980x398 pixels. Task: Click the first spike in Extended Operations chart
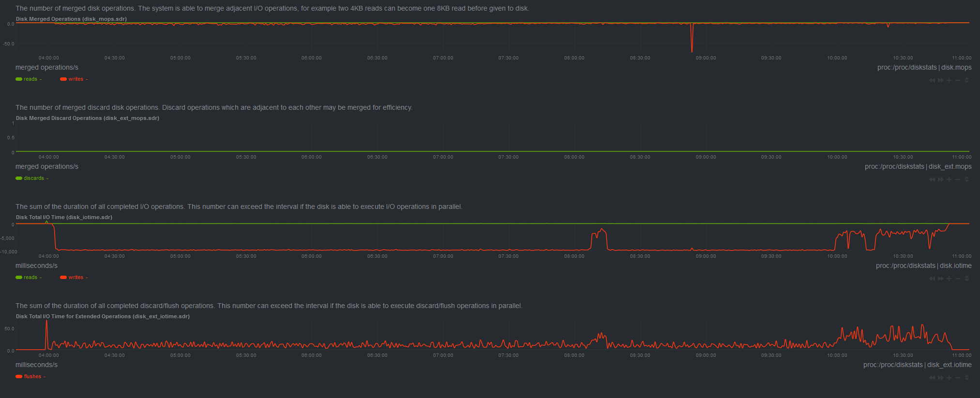pyautogui.click(x=47, y=334)
